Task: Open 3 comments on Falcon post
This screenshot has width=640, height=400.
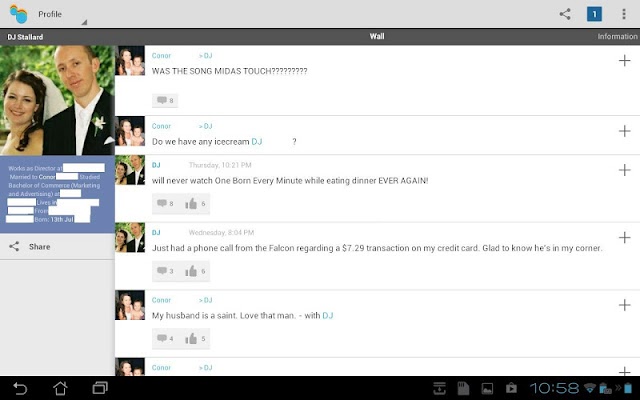Action: [165, 271]
